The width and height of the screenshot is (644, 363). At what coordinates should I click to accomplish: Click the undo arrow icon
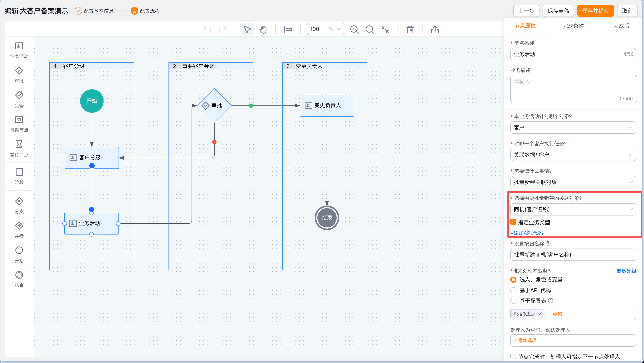pos(207,30)
